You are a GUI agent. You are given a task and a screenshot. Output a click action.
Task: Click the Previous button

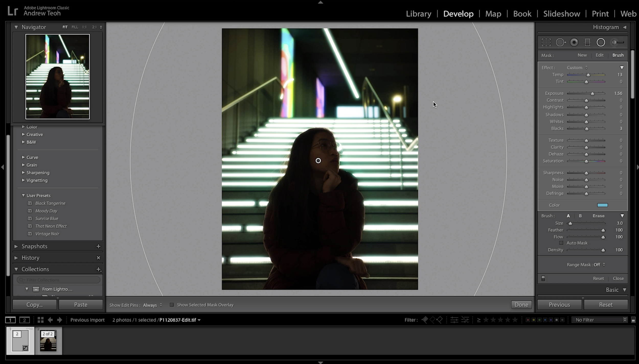coord(559,304)
